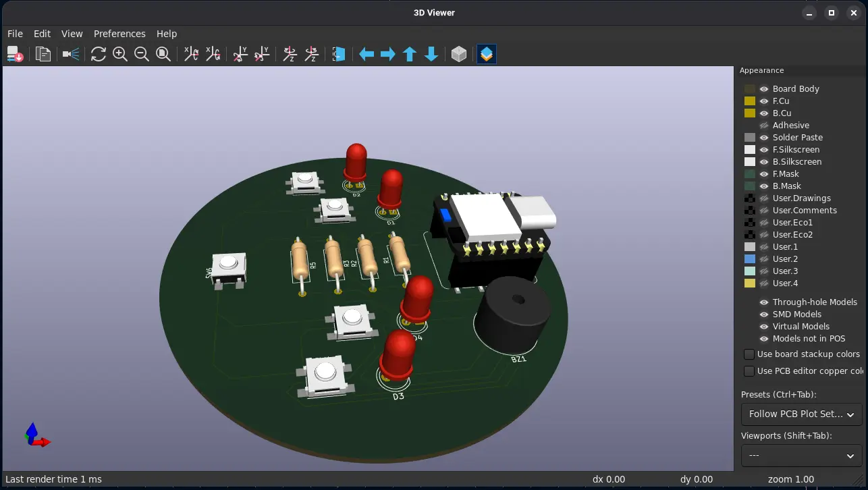868x490 pixels.
Task: Click the B.Mask layer label
Action: [x=786, y=186]
